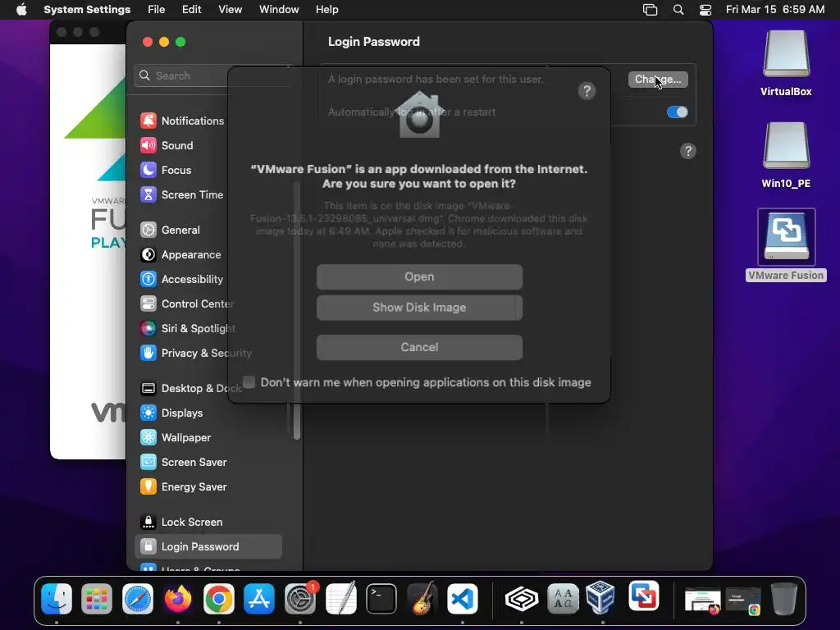Open the Edit menu
840x630 pixels.
(191, 10)
